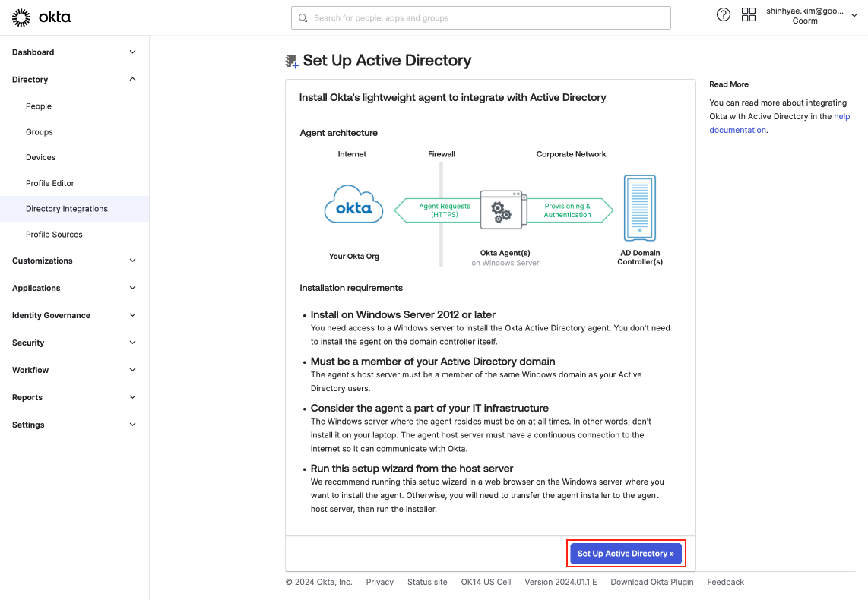Click the Set Up Active Directory title icon

click(x=292, y=62)
